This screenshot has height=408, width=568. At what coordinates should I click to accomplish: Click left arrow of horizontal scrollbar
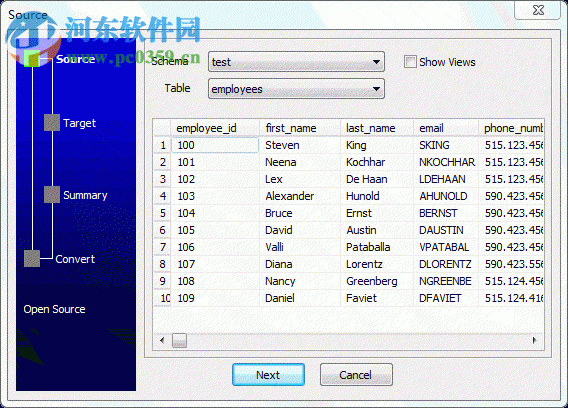point(162,340)
